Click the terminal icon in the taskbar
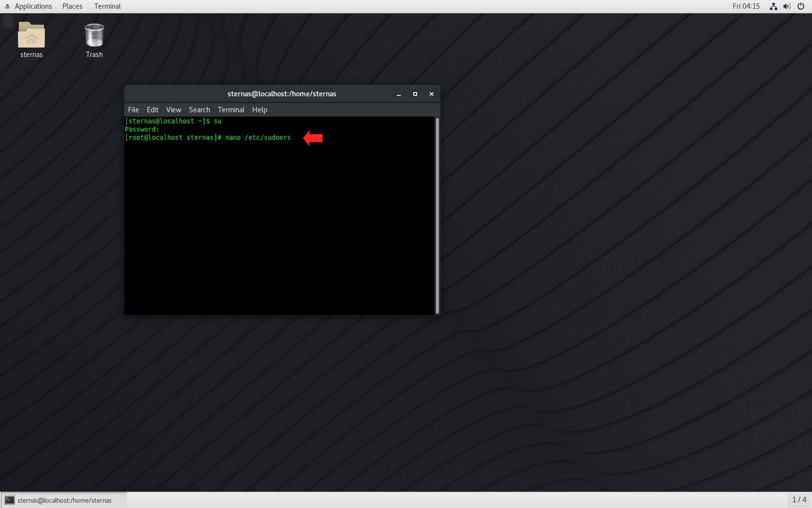This screenshot has width=812, height=508. tap(10, 500)
